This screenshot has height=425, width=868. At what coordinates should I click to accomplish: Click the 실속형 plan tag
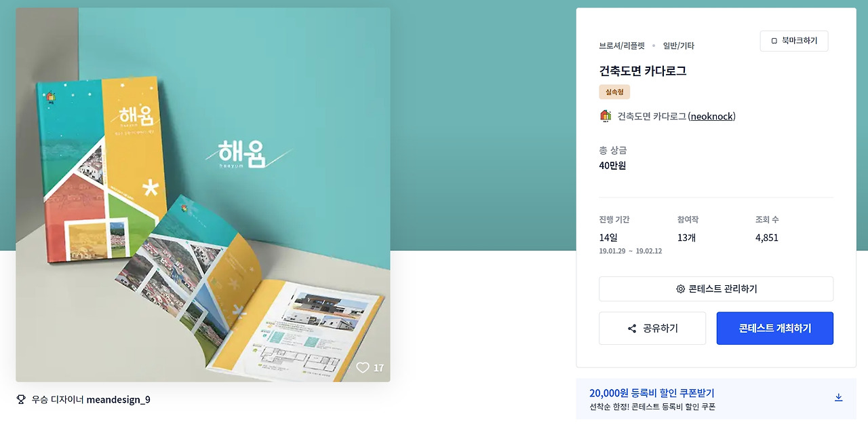tap(614, 92)
